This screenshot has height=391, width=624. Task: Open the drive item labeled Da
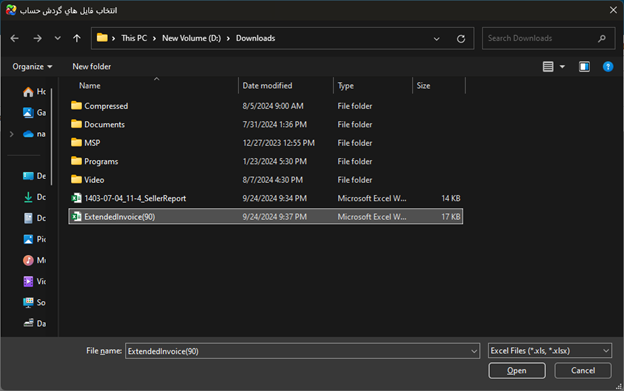click(x=34, y=323)
